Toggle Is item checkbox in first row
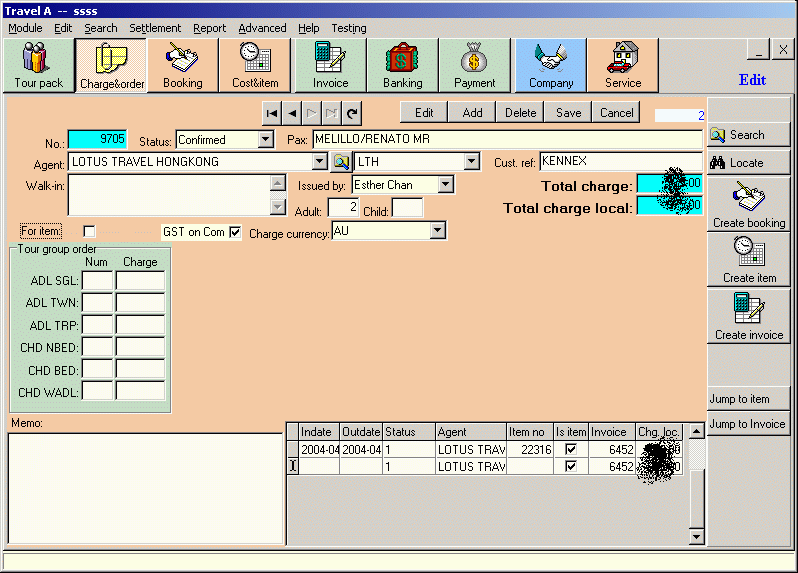 click(570, 450)
